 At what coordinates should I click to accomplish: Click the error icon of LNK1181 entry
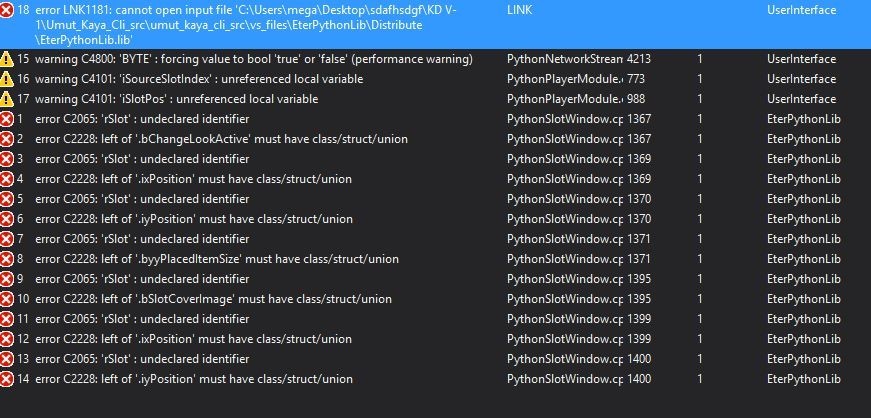7,10
